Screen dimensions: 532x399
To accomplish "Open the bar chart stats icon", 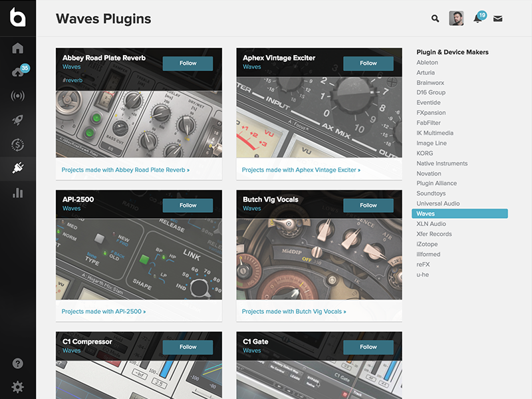I will coord(17,193).
